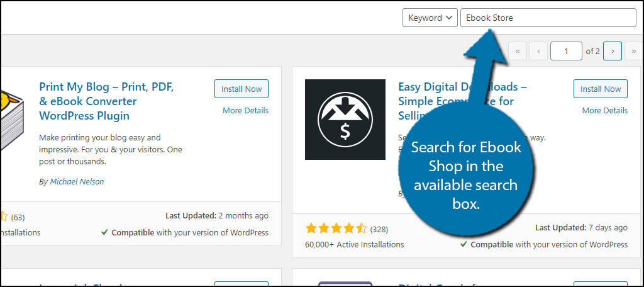The width and height of the screenshot is (644, 287).
Task: Go to first page of results
Action: (x=517, y=52)
